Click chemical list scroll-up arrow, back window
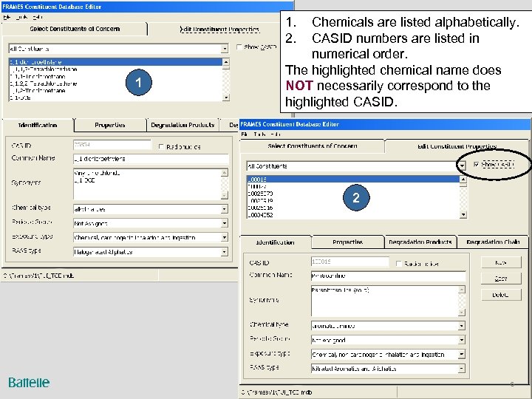 pyautogui.click(x=226, y=62)
